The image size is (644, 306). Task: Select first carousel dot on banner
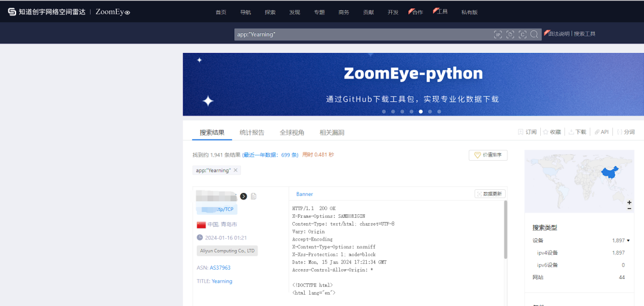pos(383,111)
